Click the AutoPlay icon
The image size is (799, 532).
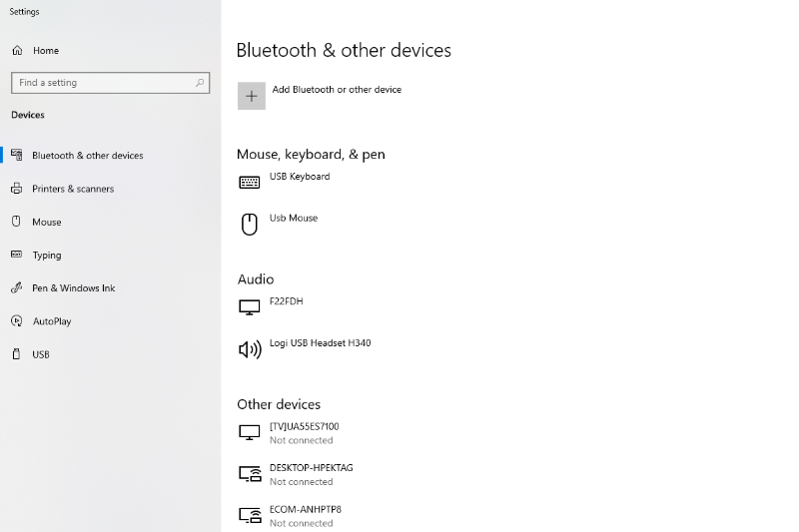pos(17,320)
